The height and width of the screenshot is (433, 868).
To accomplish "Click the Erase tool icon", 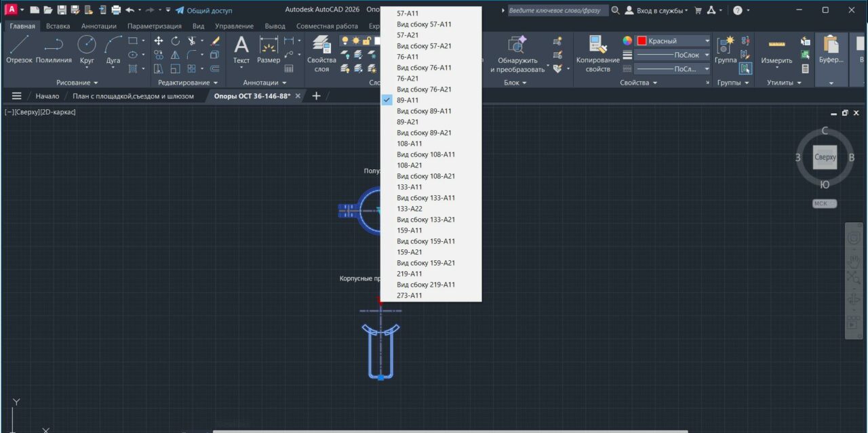I will point(215,41).
